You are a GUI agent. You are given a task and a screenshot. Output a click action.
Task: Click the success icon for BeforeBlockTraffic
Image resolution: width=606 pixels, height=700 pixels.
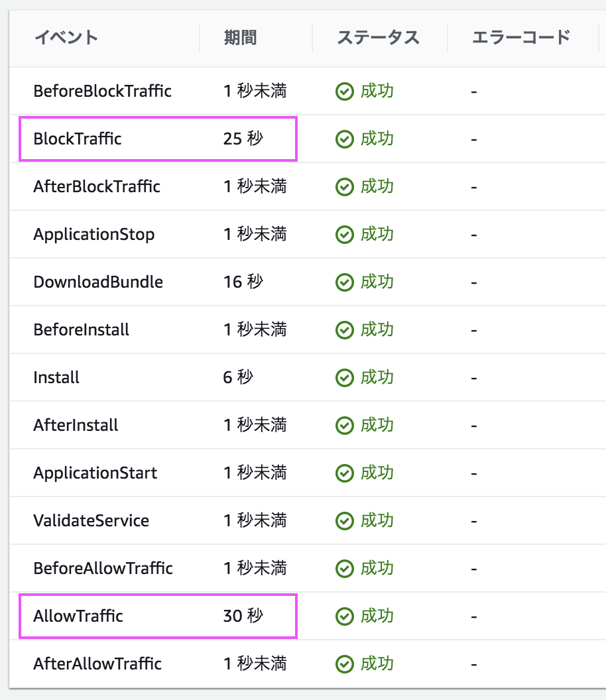coord(344,91)
